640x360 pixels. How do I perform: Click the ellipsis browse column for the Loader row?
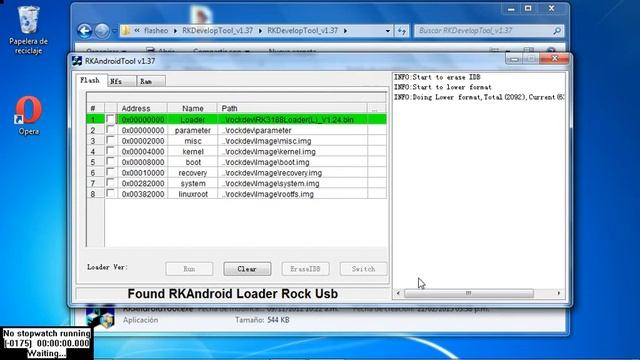pyautogui.click(x=376, y=120)
